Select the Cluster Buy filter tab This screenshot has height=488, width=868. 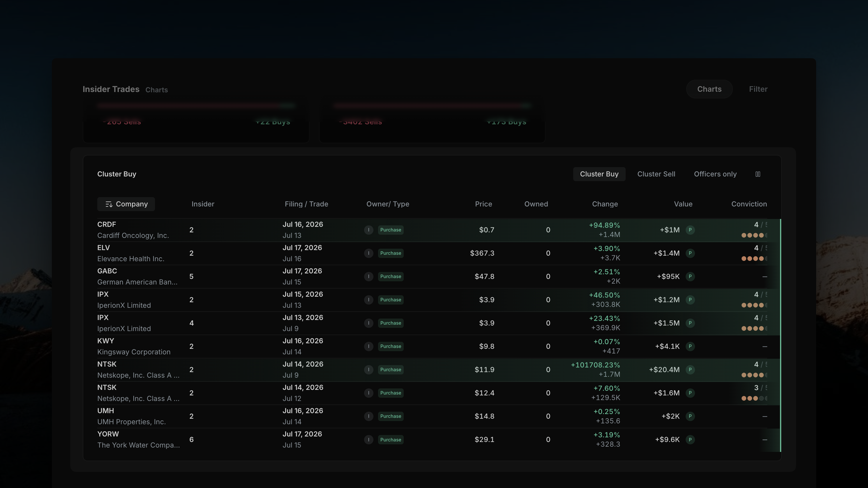[599, 174]
